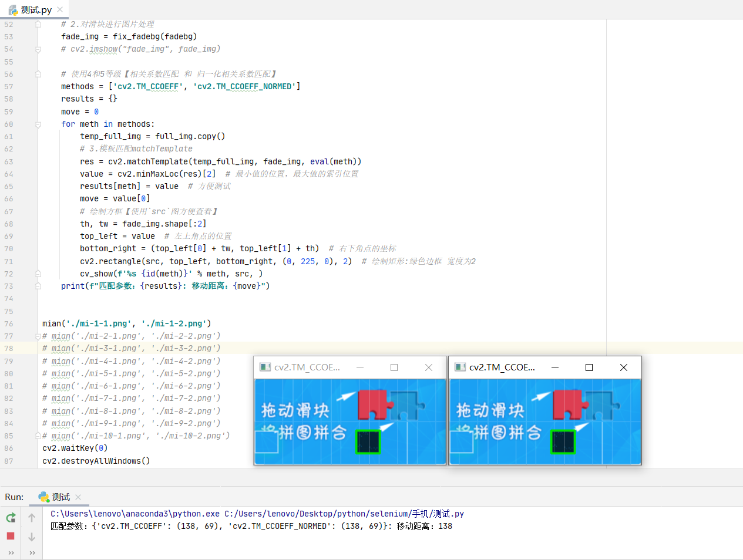Place cursor on the 'methods = [' line

180,86
